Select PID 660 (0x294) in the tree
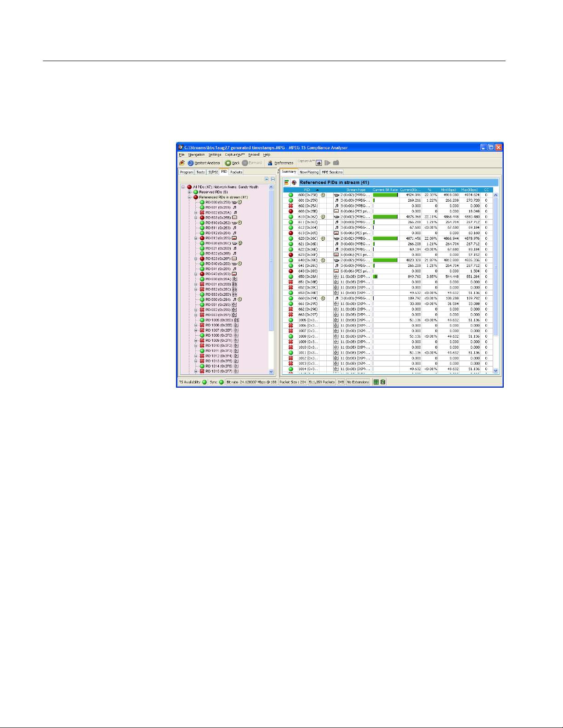Viewport: 563px width, 728px height. (218, 299)
